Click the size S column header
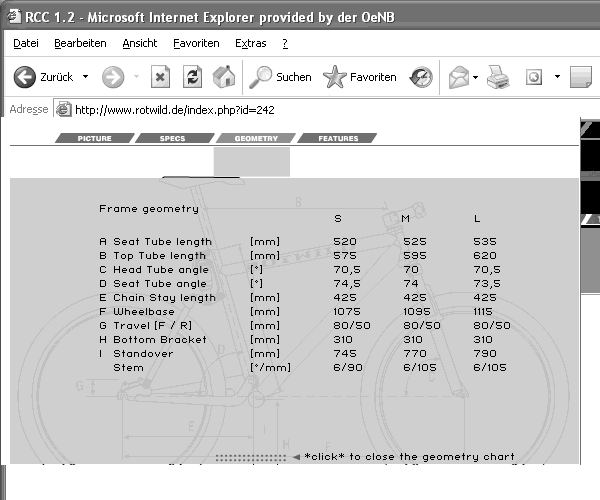 [x=338, y=218]
